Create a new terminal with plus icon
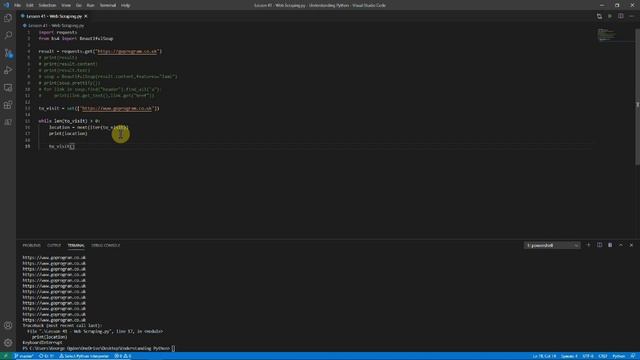The height and width of the screenshot is (360, 640). coord(588,245)
